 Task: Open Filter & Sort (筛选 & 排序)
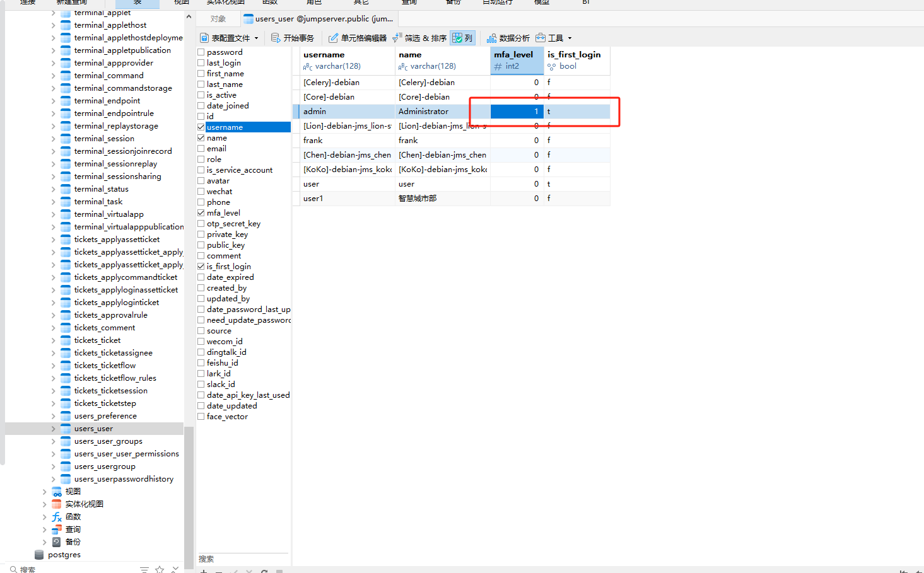(419, 38)
